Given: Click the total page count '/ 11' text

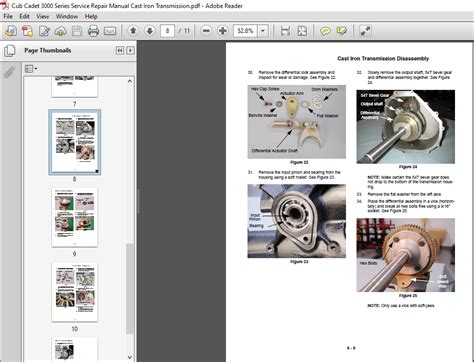Looking at the screenshot, I should pos(184,31).
